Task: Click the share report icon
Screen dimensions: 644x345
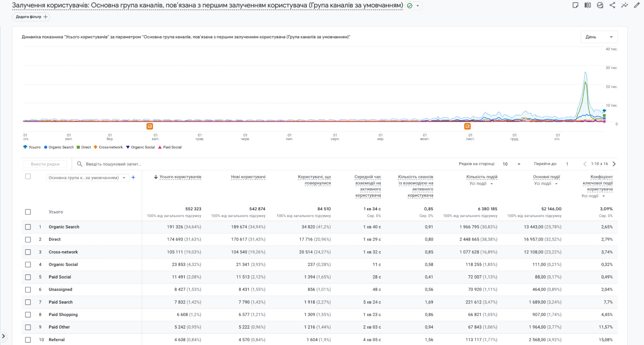Action: tap(612, 5)
